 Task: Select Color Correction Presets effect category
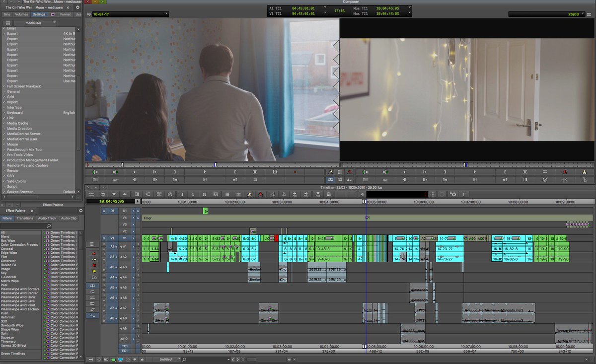point(20,245)
